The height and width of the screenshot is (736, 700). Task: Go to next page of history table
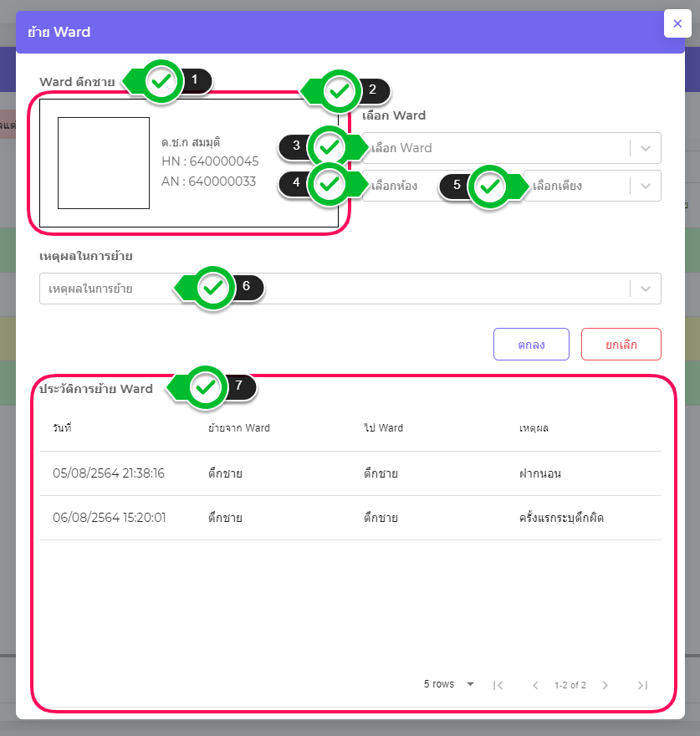tap(605, 685)
